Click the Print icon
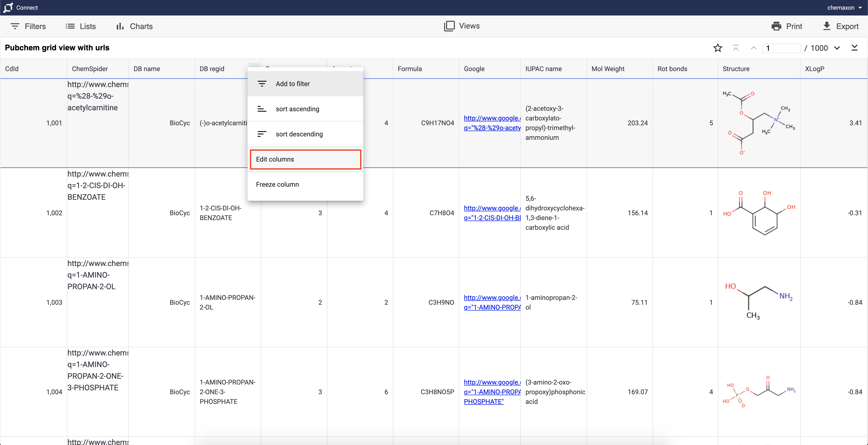The height and width of the screenshot is (445, 868). click(776, 26)
